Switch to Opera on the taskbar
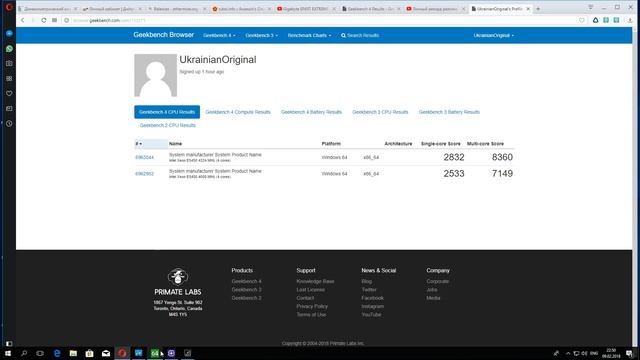This screenshot has width=640, height=360. (x=122, y=353)
